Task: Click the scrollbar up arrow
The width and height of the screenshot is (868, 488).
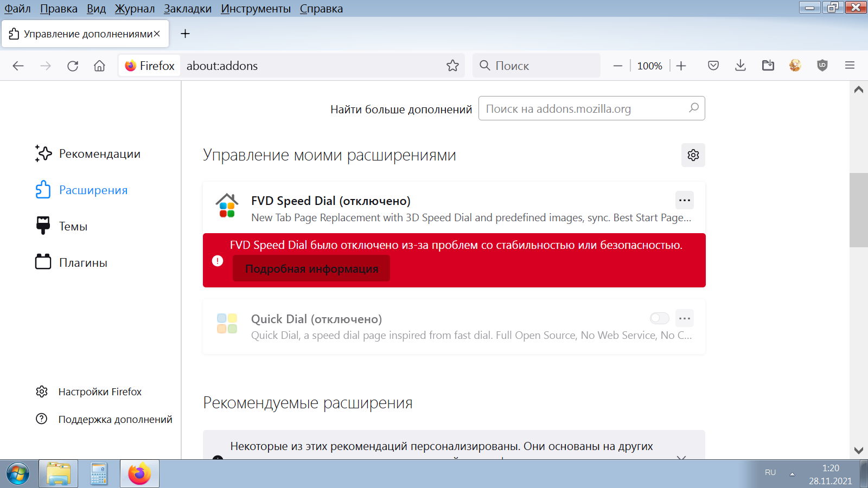Action: (858, 89)
